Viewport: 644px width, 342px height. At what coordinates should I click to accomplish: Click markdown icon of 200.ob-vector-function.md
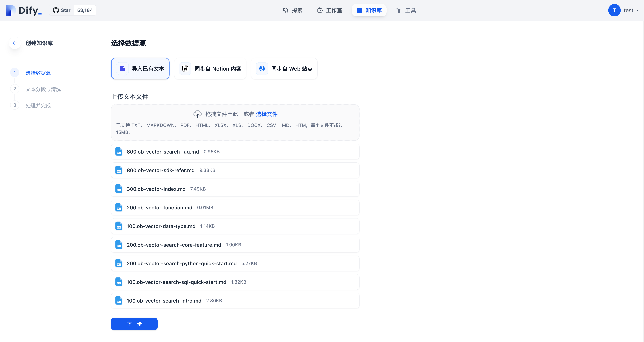pos(119,207)
